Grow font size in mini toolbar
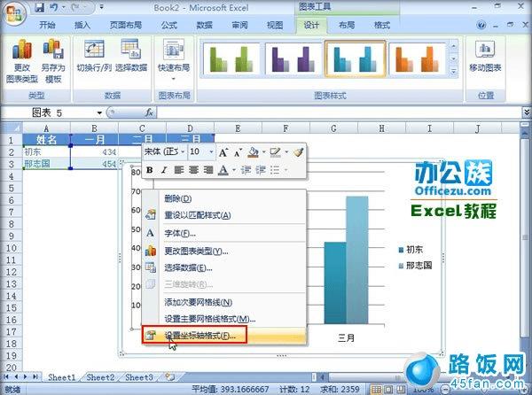 (223, 152)
